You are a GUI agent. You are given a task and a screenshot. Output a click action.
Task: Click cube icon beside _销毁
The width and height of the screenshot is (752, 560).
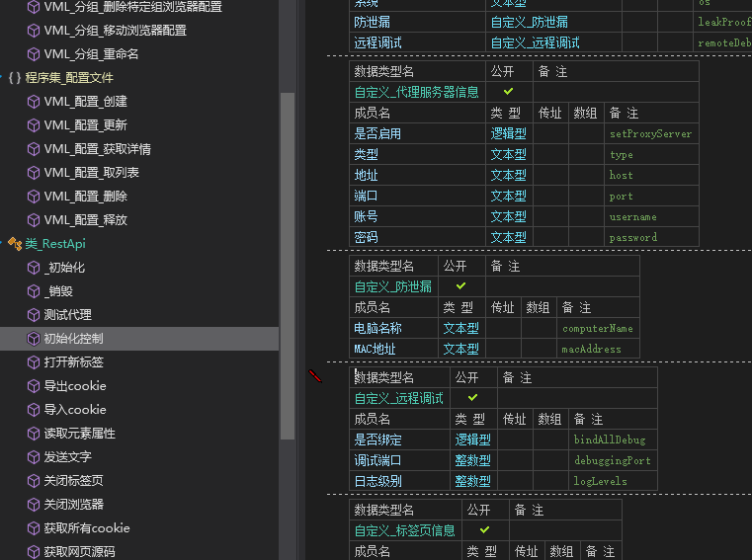click(x=33, y=291)
